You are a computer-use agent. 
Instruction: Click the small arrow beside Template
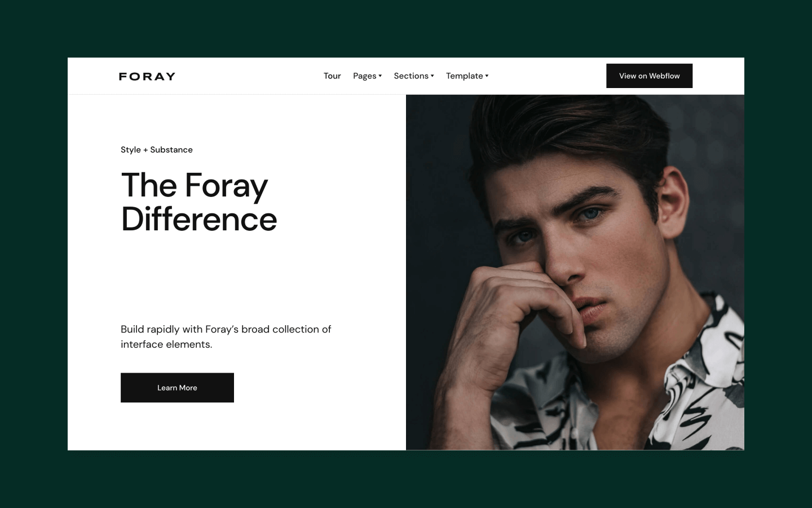[x=487, y=76]
